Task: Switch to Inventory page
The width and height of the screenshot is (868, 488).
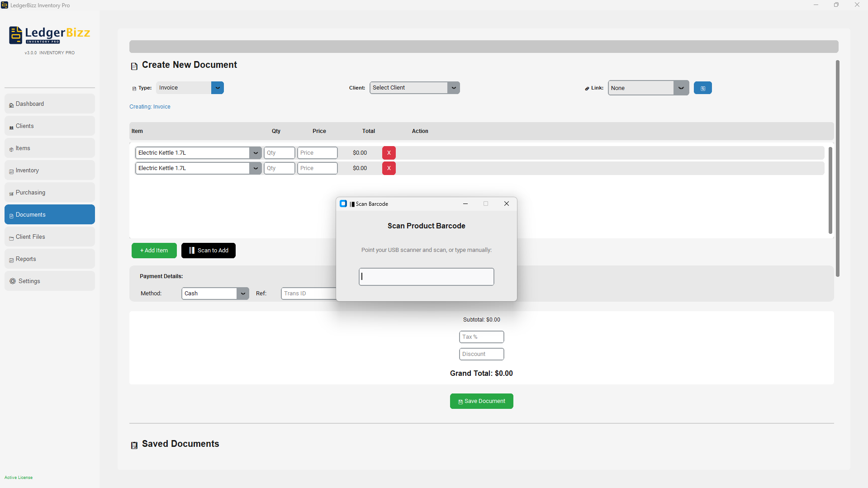Action: (50, 171)
